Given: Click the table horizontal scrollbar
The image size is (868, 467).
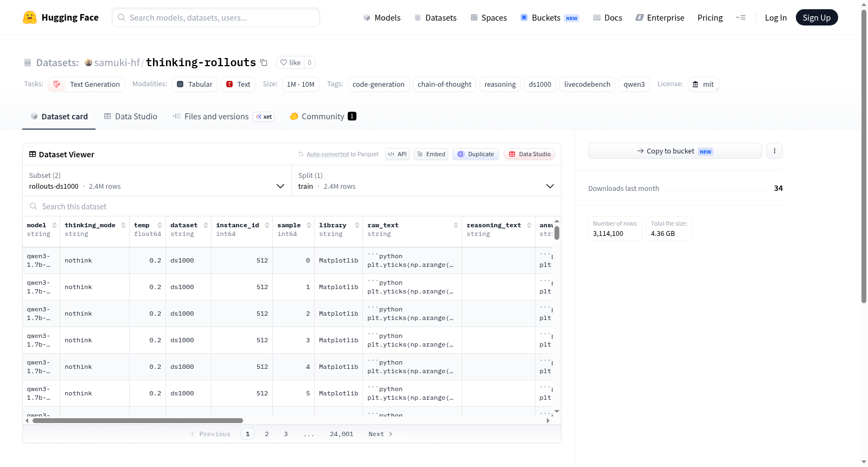Looking at the screenshot, I should [138, 420].
